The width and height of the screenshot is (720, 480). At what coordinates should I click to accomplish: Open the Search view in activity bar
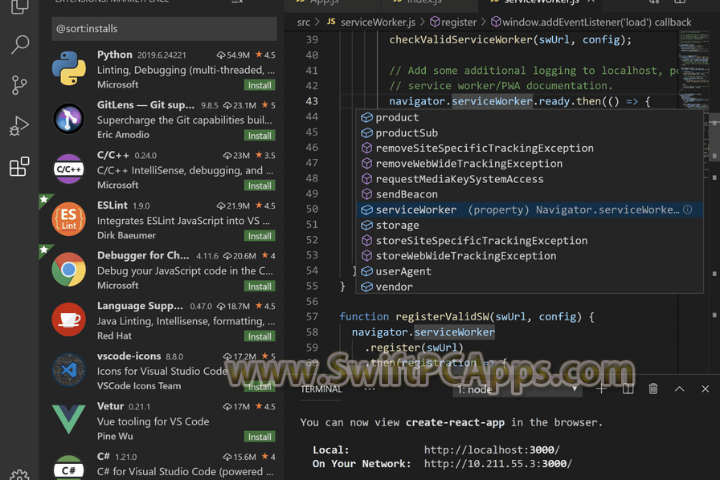[x=19, y=45]
